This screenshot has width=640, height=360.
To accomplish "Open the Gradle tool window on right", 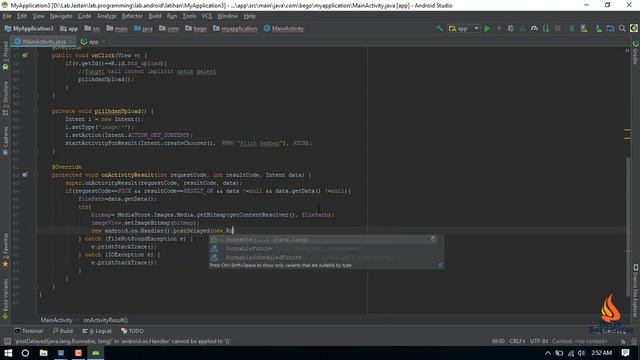I will (636, 52).
